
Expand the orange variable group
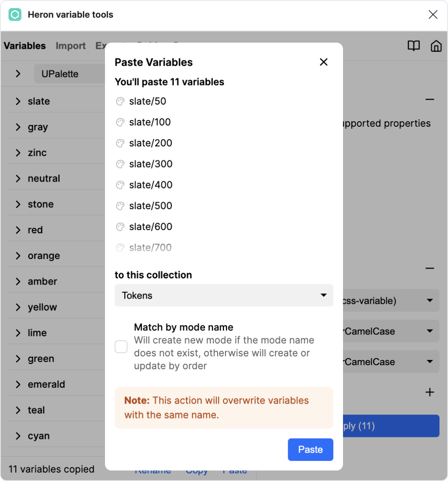pos(18,256)
